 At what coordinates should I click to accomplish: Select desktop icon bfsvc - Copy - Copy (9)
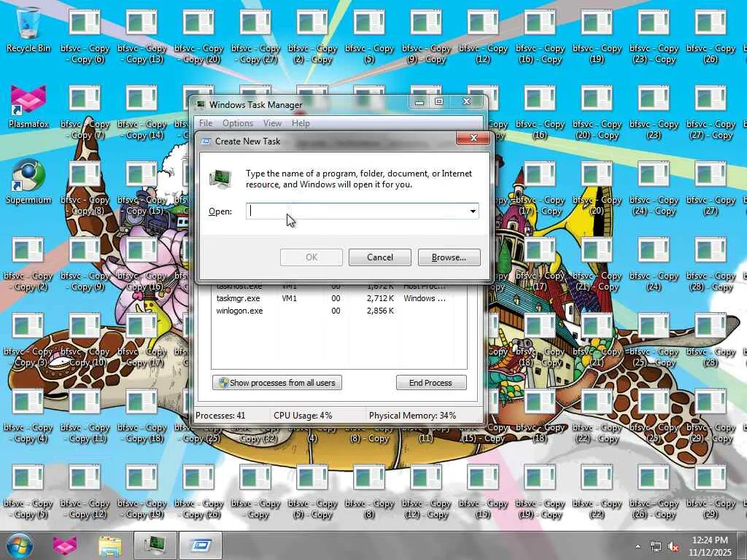[x=85, y=264]
